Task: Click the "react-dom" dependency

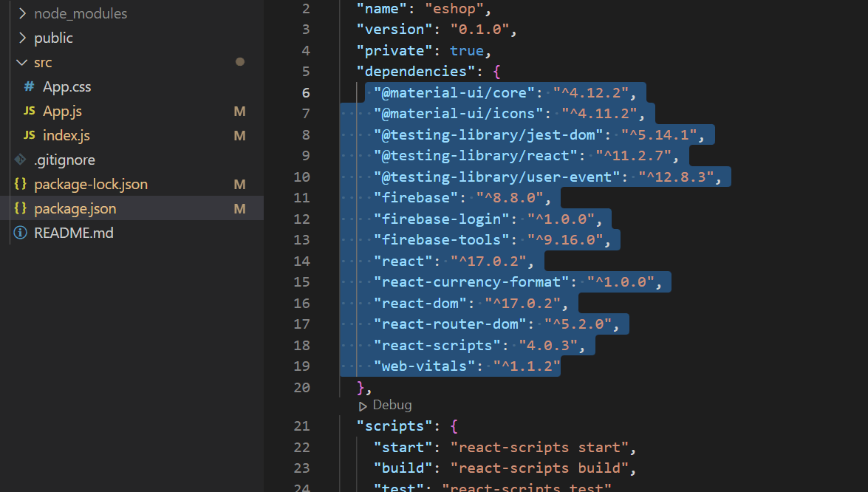Action: pyautogui.click(x=420, y=304)
